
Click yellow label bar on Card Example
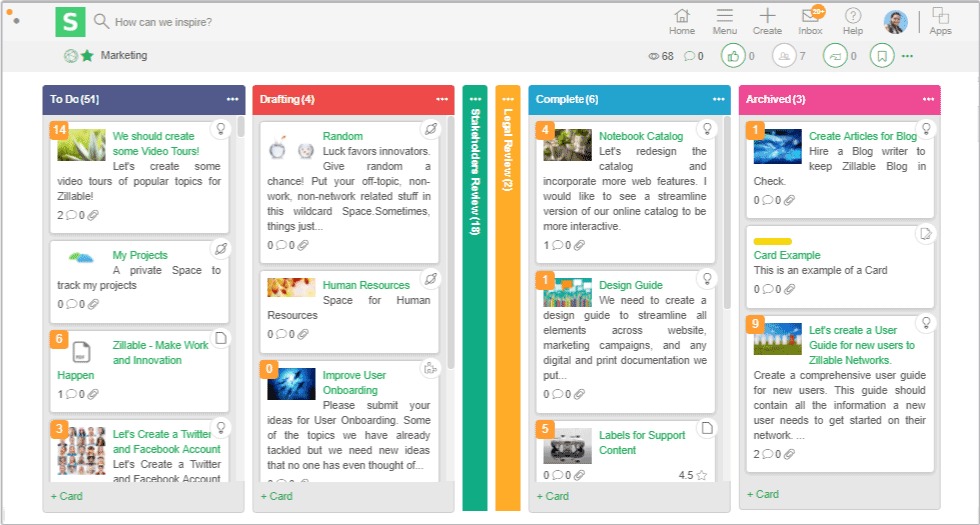click(x=772, y=241)
